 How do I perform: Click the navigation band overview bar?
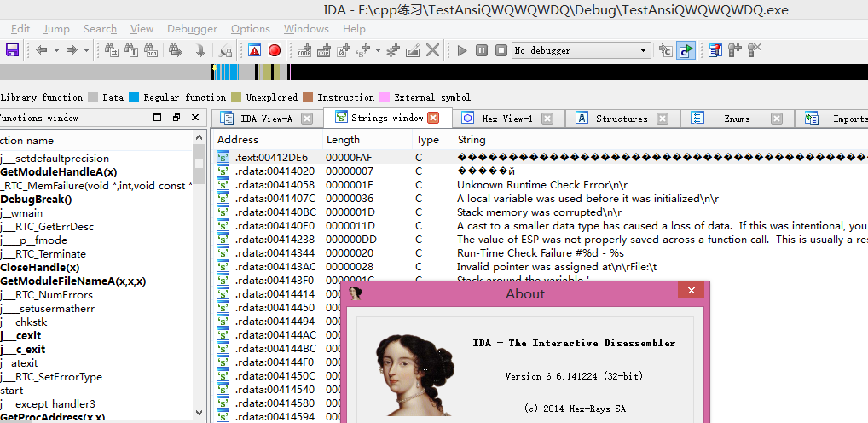click(434, 72)
